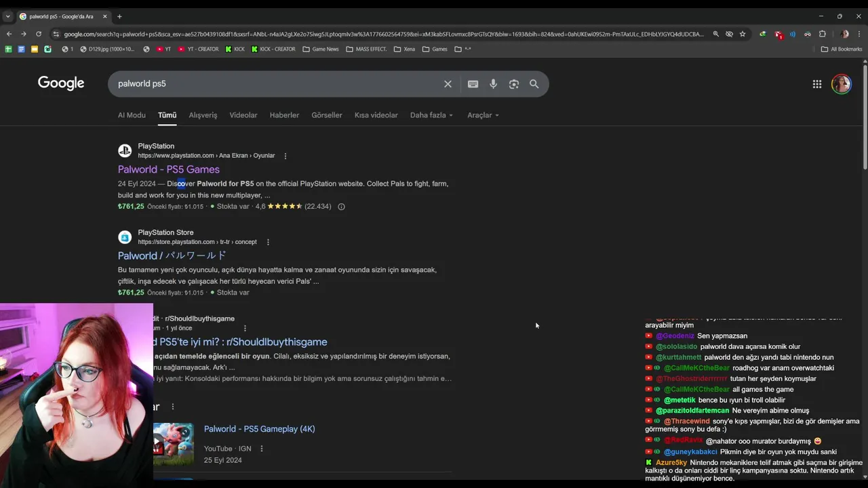The height and width of the screenshot is (488, 868).
Task: Bookmark this page with the star
Action: coord(743,34)
